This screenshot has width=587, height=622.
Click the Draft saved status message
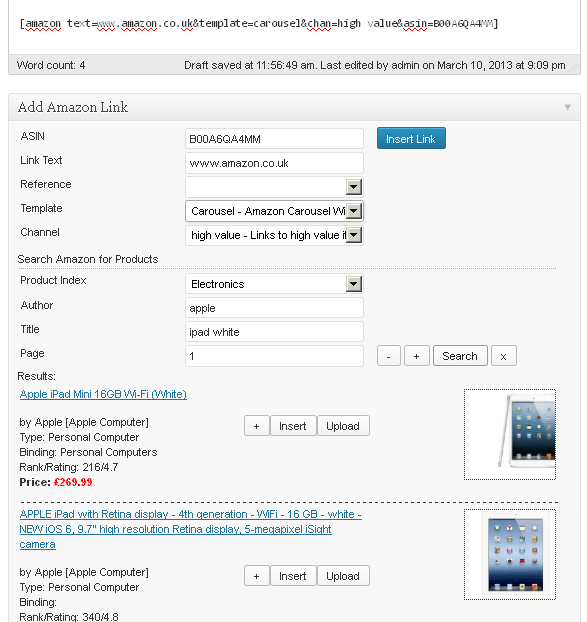[375, 65]
